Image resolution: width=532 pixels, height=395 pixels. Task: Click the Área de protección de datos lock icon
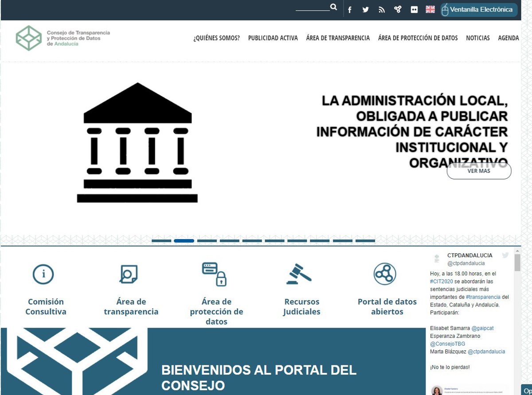point(215,274)
